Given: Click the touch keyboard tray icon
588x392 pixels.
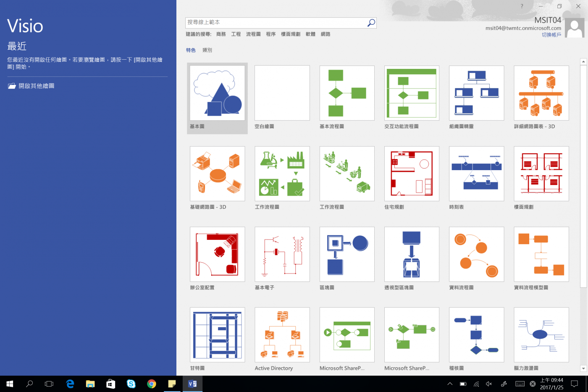Looking at the screenshot, I should click(x=520, y=384).
